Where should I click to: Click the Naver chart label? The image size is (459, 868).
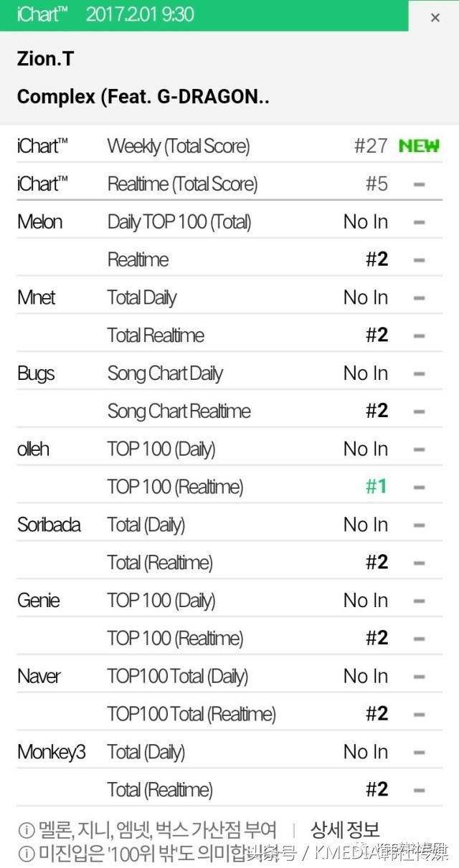pos(39,676)
